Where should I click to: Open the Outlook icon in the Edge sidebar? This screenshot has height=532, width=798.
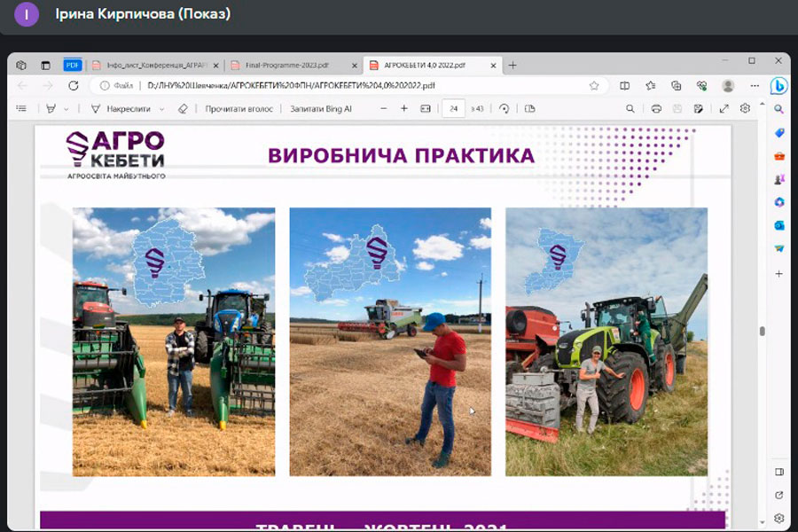[778, 225]
